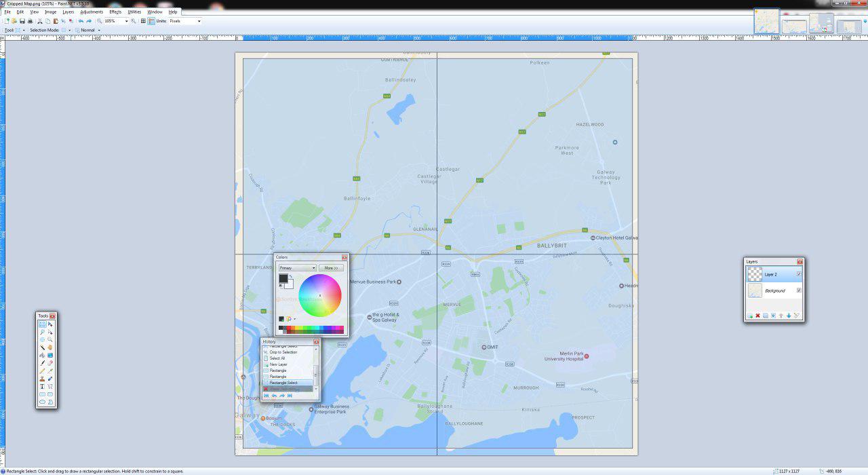The width and height of the screenshot is (868, 475).
Task: Open the Effects menu
Action: pos(115,12)
